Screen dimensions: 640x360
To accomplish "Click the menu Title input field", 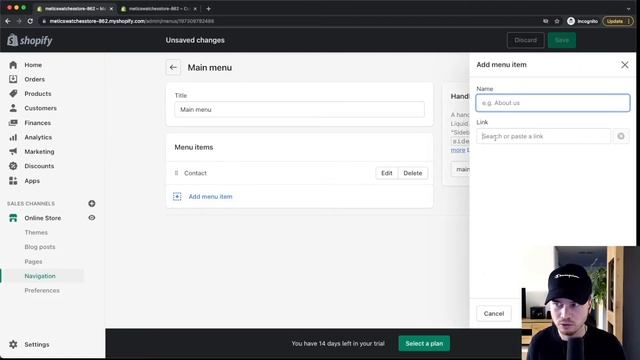I will pos(299,109).
